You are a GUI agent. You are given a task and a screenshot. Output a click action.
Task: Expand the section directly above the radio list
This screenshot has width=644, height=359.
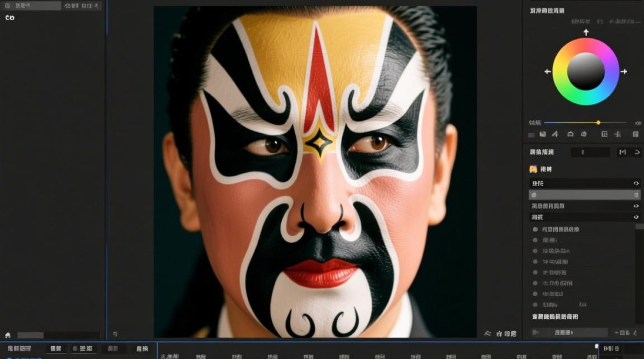(636, 217)
